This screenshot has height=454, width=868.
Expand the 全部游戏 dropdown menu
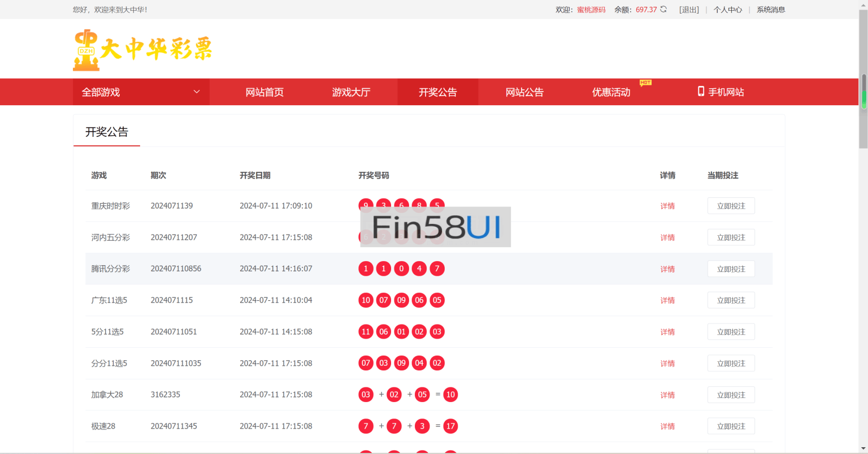tap(141, 92)
